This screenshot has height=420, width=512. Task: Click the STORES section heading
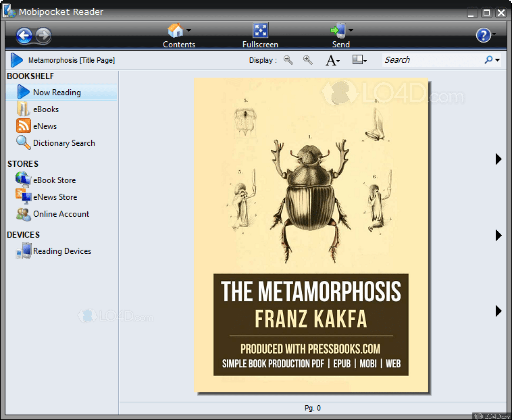(23, 164)
